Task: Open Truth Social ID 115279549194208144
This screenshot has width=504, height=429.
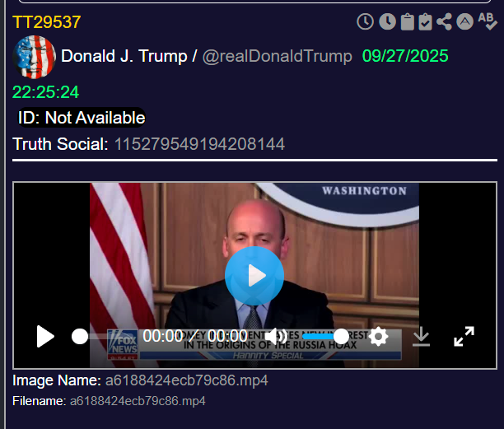Action: (x=199, y=144)
